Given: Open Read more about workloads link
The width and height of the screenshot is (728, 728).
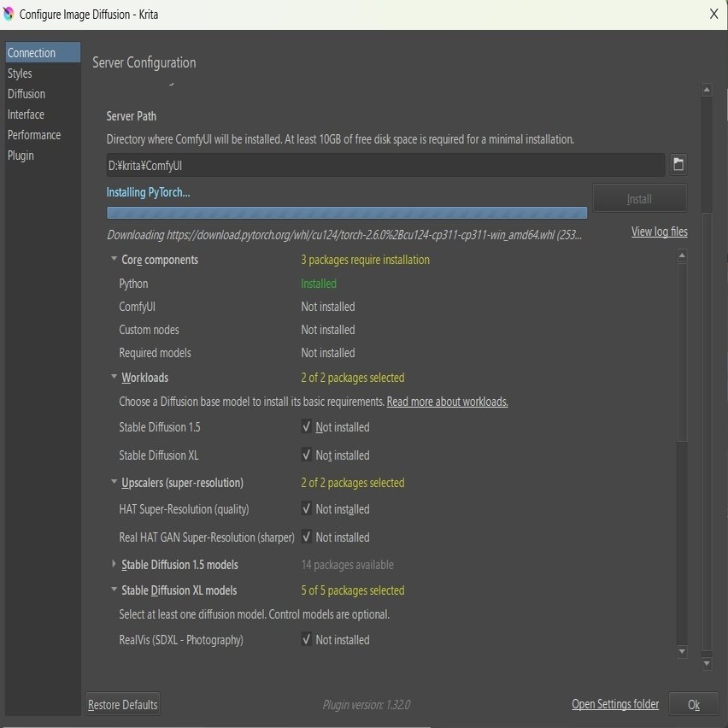Looking at the screenshot, I should click(447, 401).
